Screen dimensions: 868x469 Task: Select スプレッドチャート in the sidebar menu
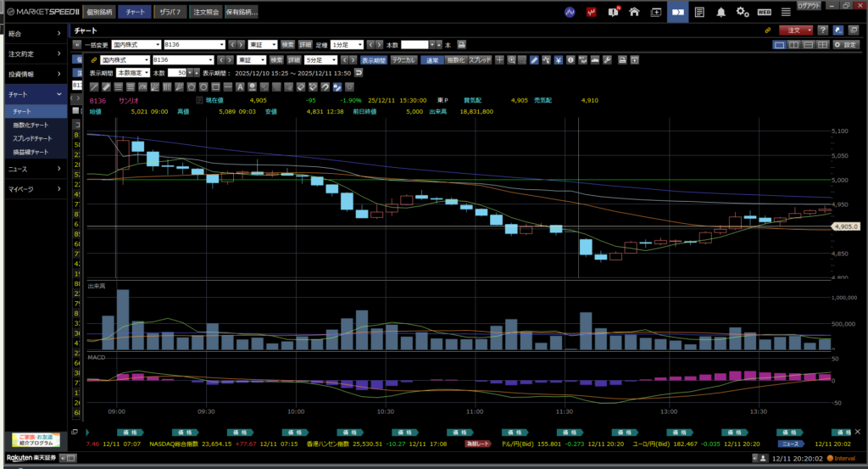click(32, 138)
